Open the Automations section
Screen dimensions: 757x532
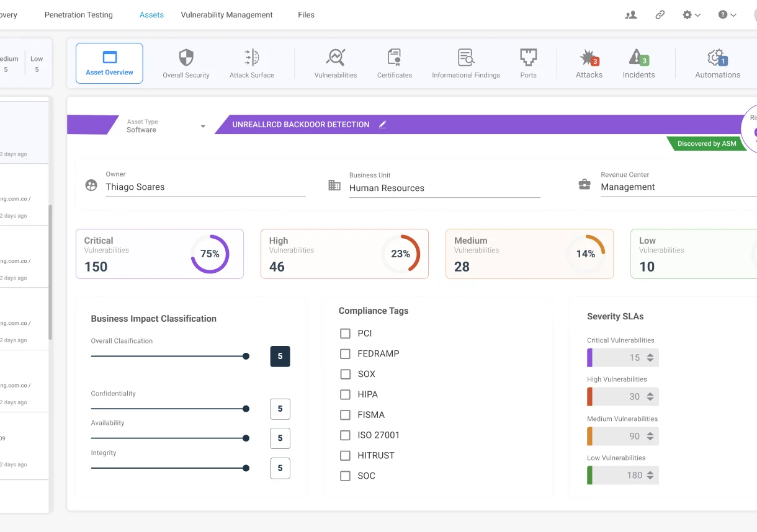[718, 64]
